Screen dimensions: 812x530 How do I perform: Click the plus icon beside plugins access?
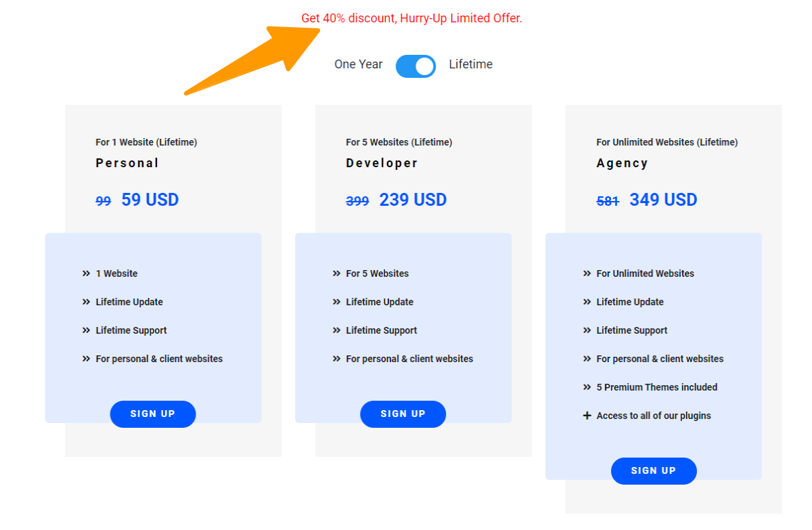587,416
